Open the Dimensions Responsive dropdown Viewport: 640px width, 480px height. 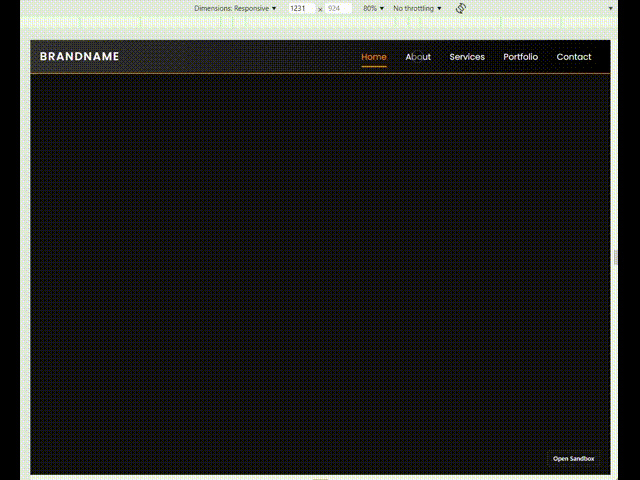pos(235,8)
